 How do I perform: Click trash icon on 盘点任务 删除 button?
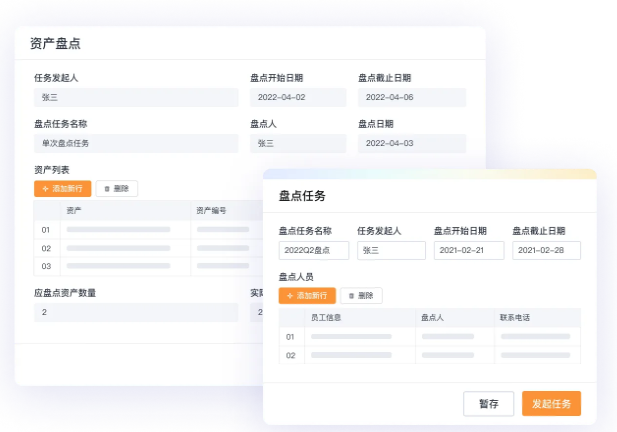tap(351, 296)
